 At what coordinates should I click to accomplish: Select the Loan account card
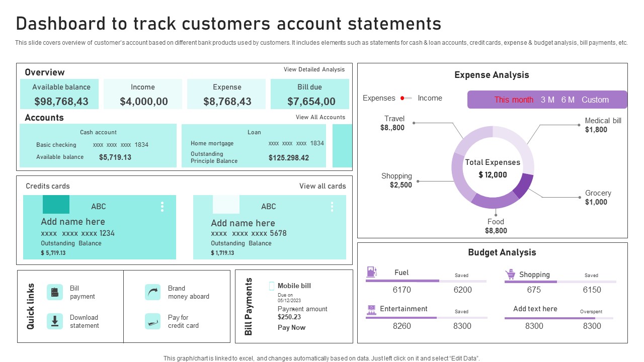click(254, 146)
